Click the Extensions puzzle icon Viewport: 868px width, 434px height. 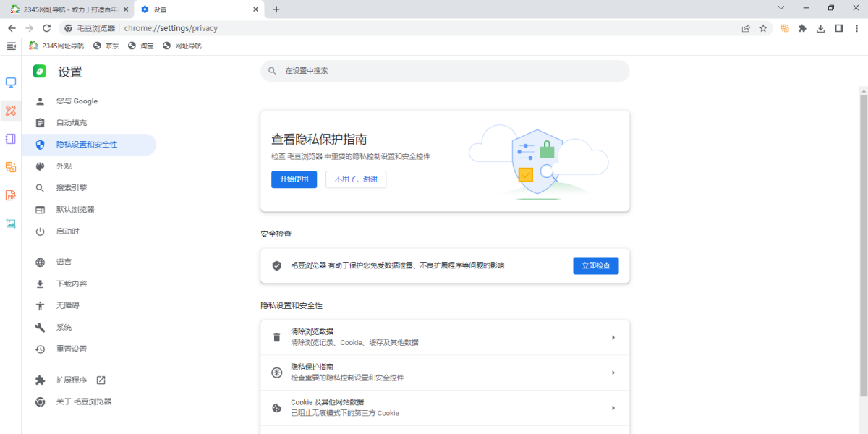pos(802,27)
